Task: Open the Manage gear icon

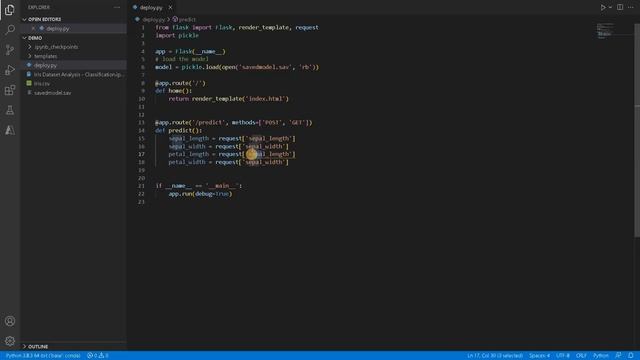Action: click(x=10, y=341)
